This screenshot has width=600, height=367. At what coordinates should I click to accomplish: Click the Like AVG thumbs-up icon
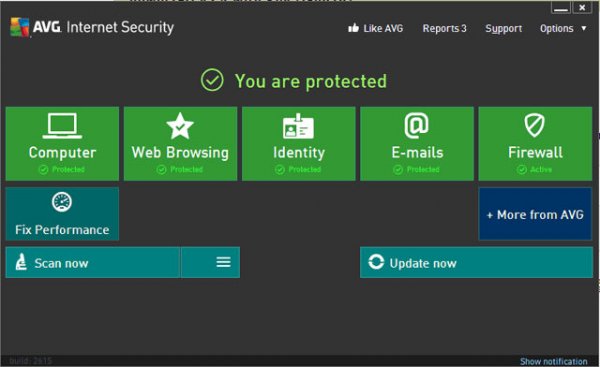click(354, 28)
